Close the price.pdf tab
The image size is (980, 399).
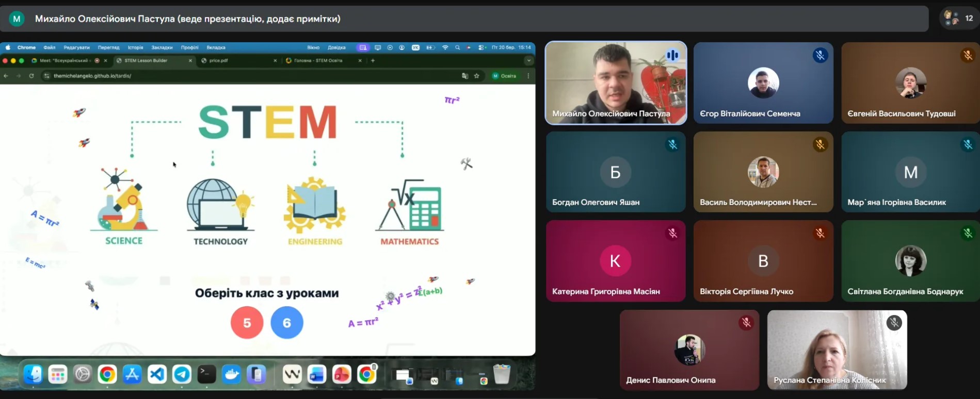(275, 60)
